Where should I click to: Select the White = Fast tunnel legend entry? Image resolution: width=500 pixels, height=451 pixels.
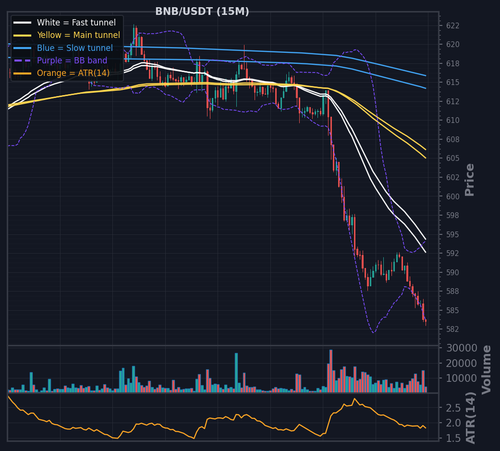[65, 23]
